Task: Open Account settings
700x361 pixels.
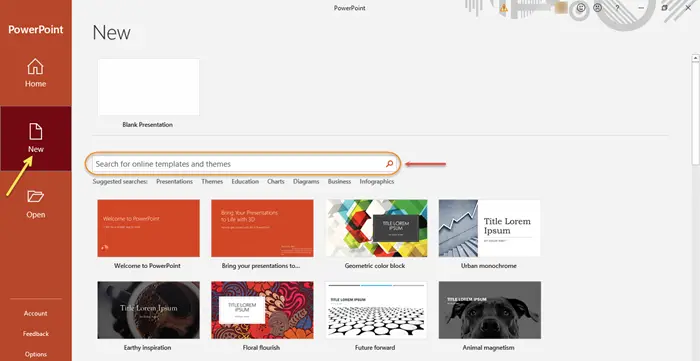Action: point(35,313)
